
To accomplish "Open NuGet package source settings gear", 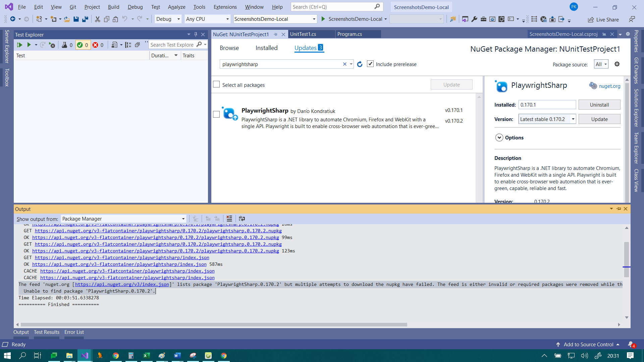I will pyautogui.click(x=617, y=64).
